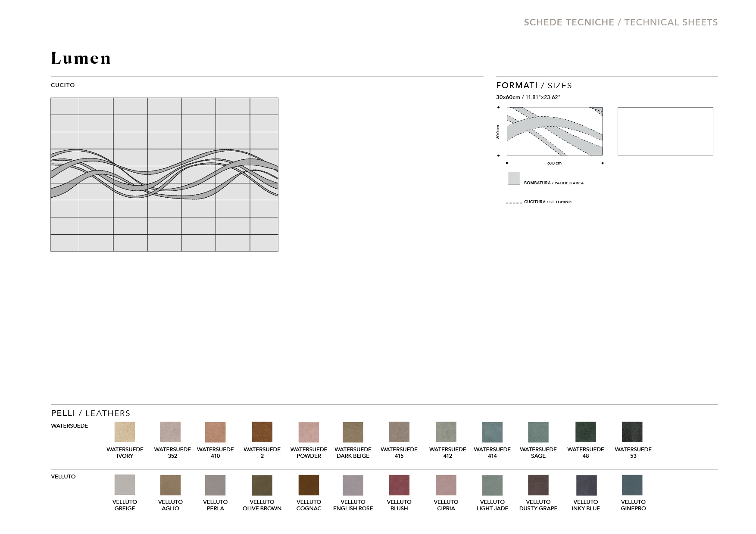The width and height of the screenshot is (756, 534).
Task: Select the Formati / Sizes heading
Action: pos(534,86)
